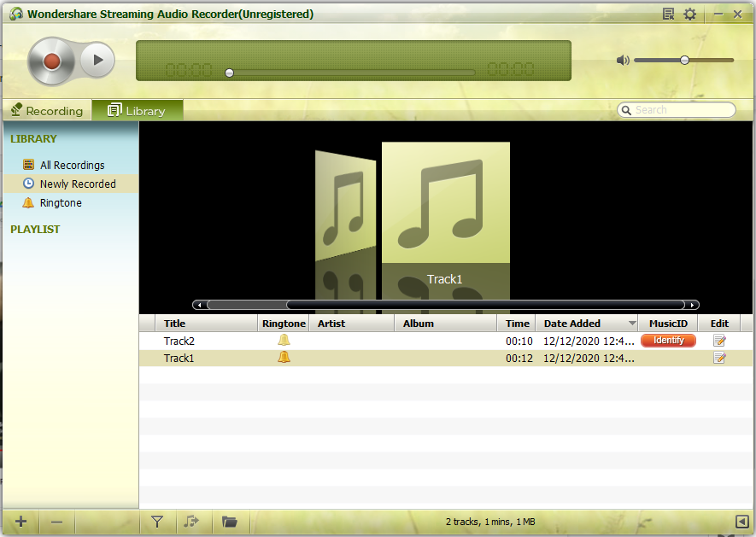The width and height of the screenshot is (756, 537).
Task: Adjust the volume slider
Action: coord(684,60)
